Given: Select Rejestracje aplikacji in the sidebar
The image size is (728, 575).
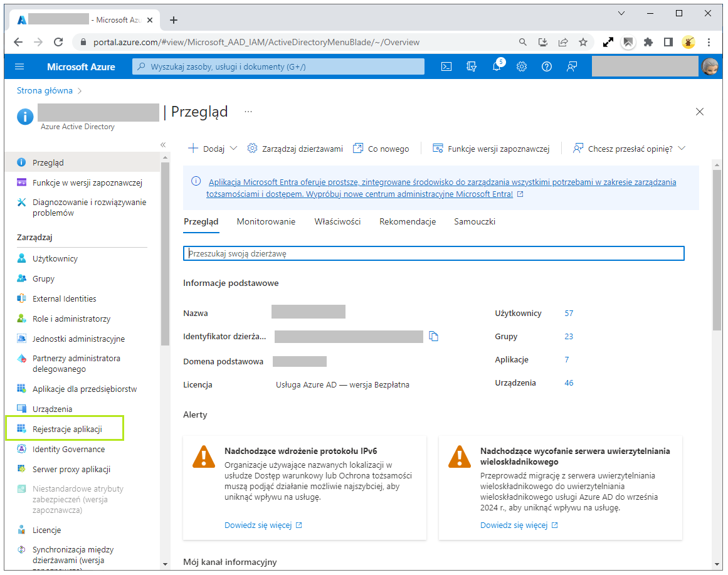Looking at the screenshot, I should [x=70, y=428].
